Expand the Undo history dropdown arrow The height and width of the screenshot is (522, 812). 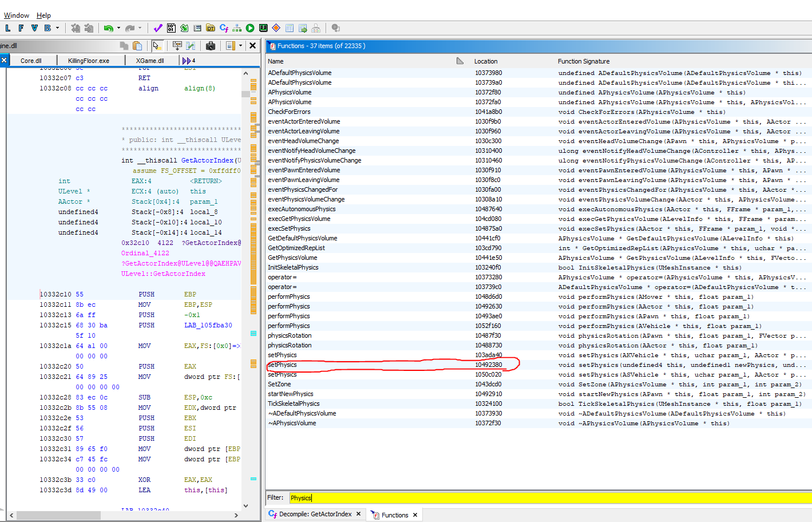point(118,28)
